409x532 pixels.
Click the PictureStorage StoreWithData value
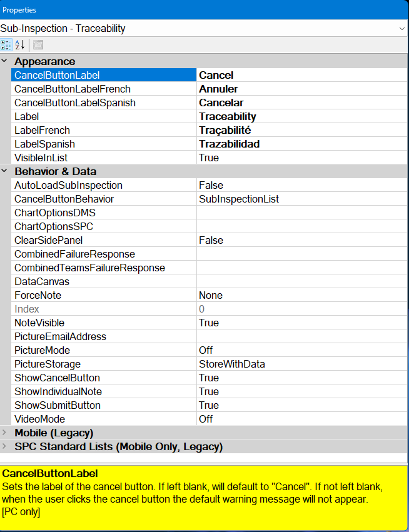pyautogui.click(x=231, y=364)
